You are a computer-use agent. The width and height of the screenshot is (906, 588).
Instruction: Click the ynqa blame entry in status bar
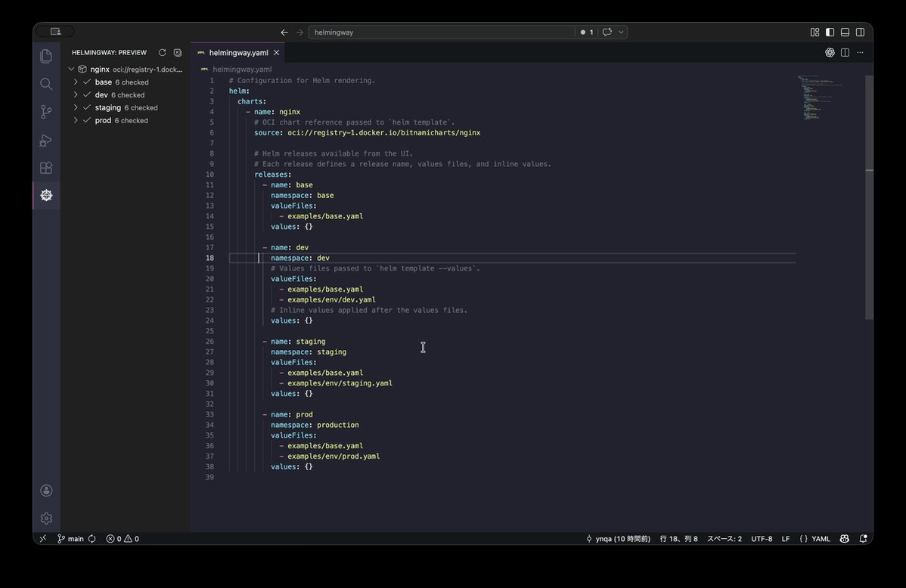tap(618, 538)
